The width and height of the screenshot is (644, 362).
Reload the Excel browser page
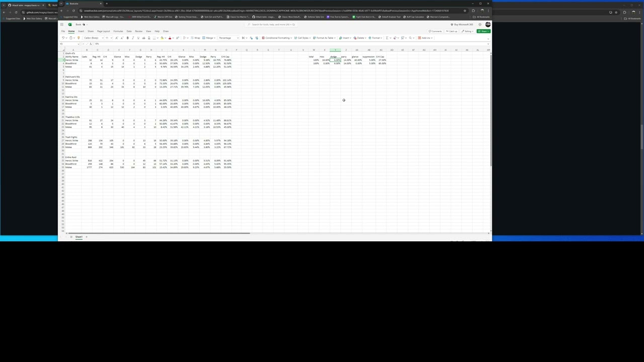tap(74, 10)
